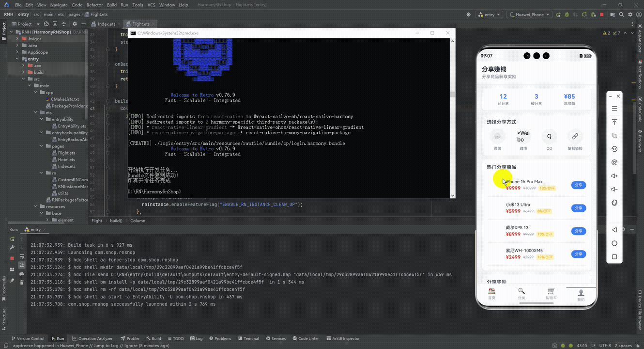
Task: Rerun entry in Run panel
Action: click(x=13, y=239)
